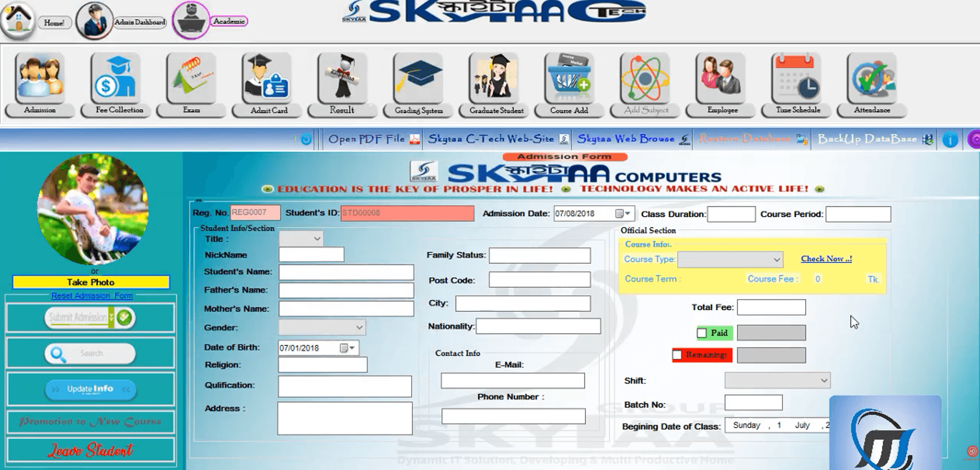This screenshot has width=980, height=470.
Task: Open the Admit Card icon
Action: click(x=266, y=78)
